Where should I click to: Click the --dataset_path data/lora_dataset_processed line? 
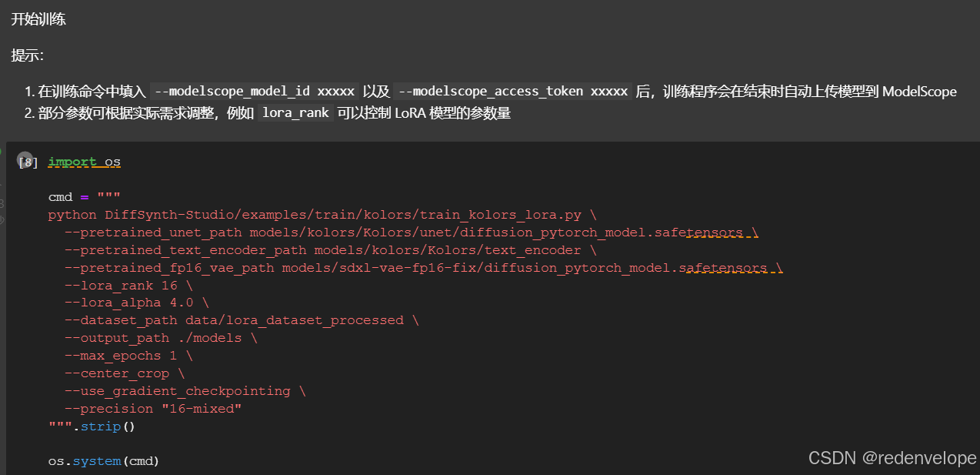[242, 320]
